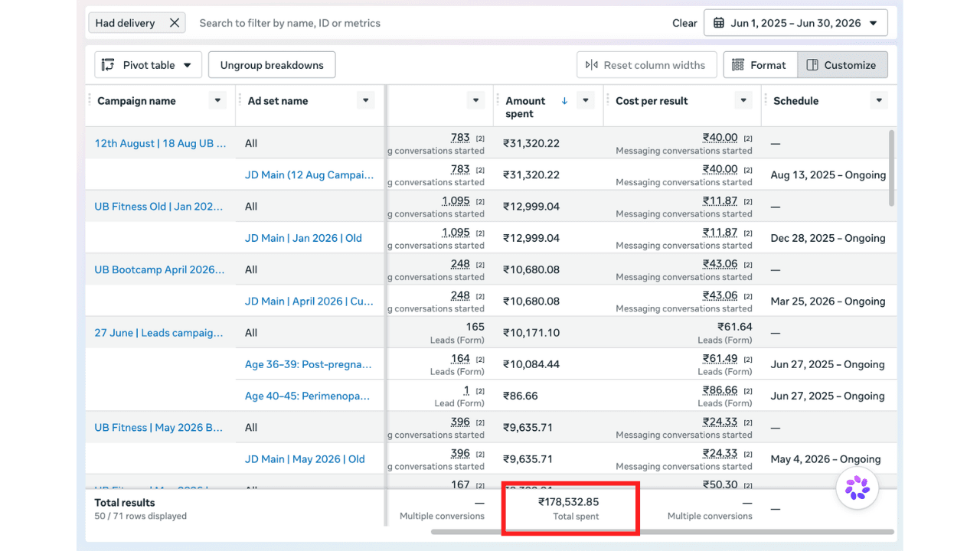Open the date range picker
The width and height of the screenshot is (980, 551).
[795, 23]
